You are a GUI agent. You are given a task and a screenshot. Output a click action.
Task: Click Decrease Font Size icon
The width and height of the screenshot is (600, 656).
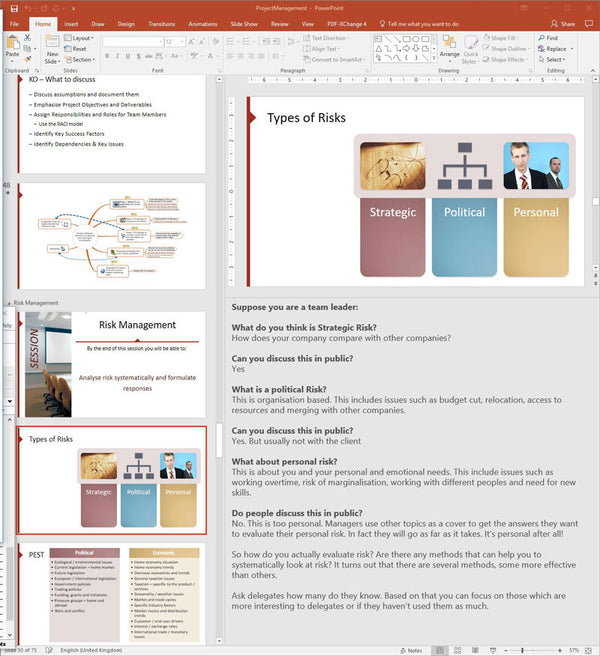point(202,41)
